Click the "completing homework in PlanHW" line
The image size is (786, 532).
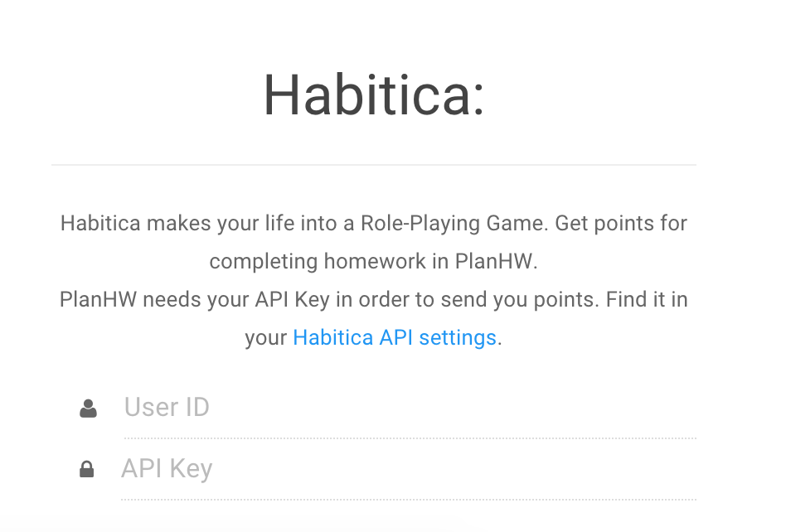click(373, 262)
